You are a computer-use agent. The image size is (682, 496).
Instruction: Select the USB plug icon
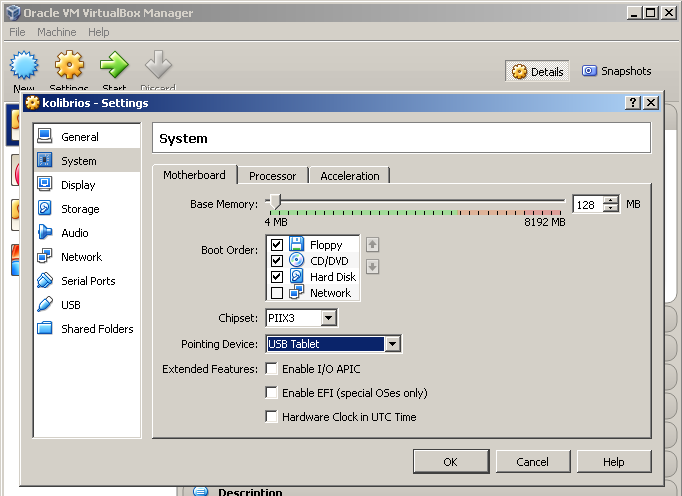[x=44, y=304]
